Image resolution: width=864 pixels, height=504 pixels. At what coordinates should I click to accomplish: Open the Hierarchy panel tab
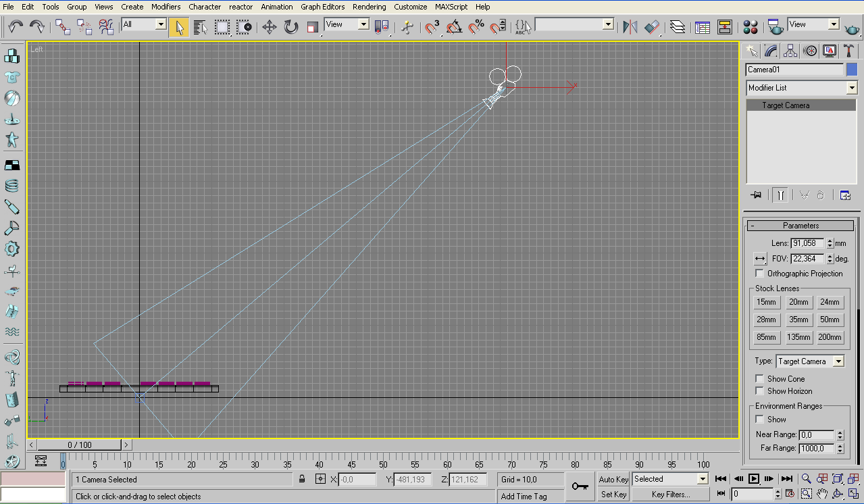790,51
